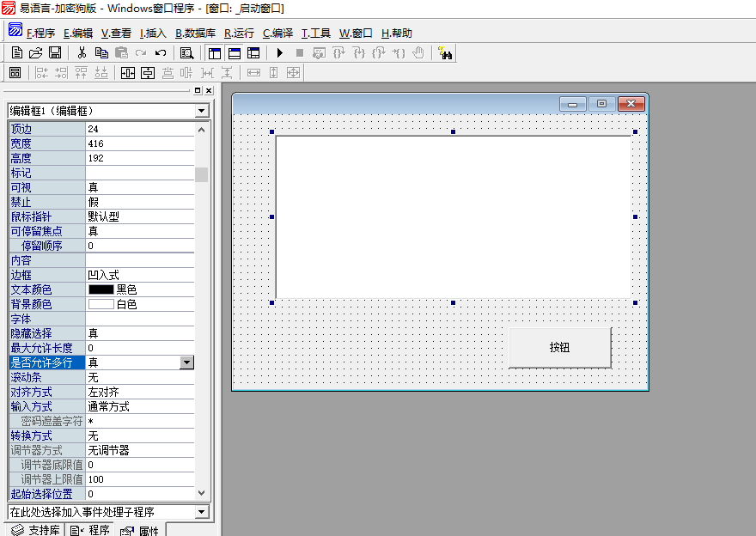
Task: Close the property panel with X
Action: coord(209,90)
